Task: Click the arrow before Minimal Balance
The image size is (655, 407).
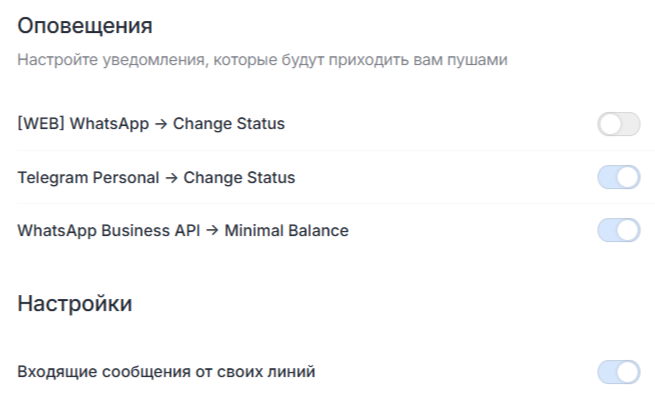Action: 213,231
